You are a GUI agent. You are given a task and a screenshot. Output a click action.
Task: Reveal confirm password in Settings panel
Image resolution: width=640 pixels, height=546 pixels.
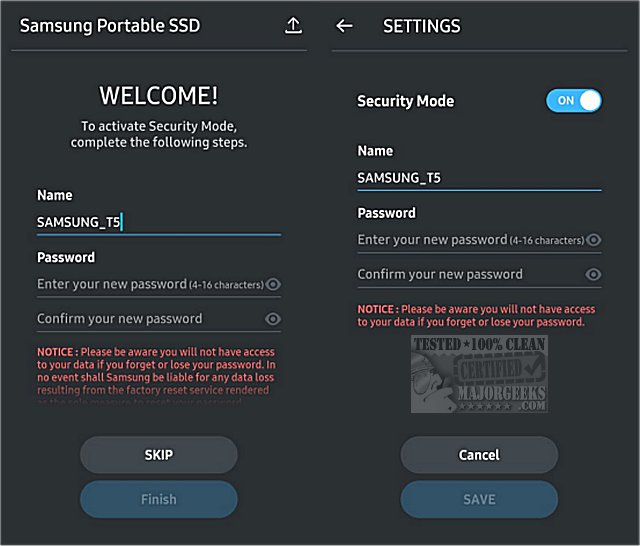tap(594, 274)
